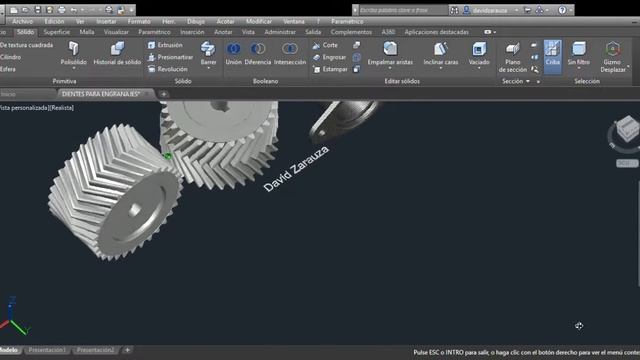The width and height of the screenshot is (640, 360).
Task: Select Inclinar caras tool
Action: point(441,53)
